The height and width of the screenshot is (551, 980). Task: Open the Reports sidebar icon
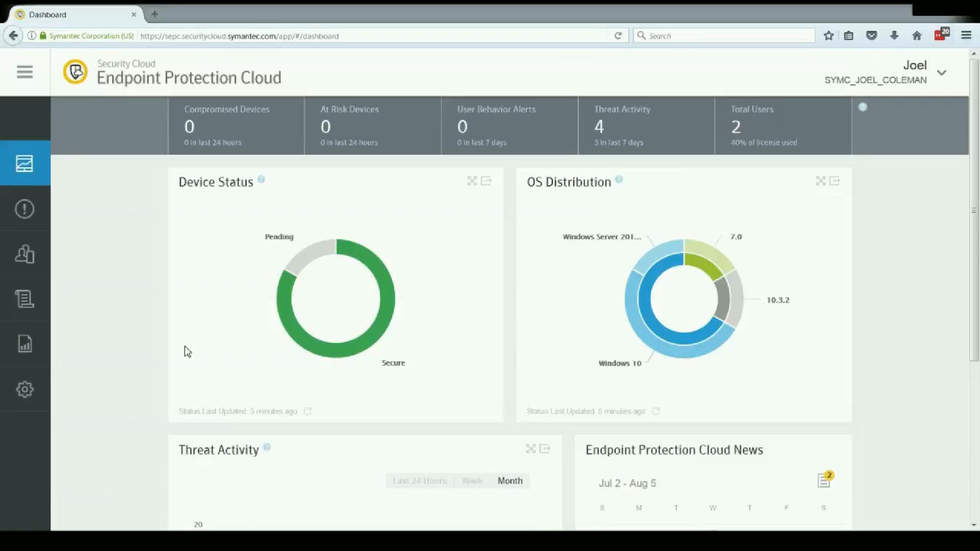[24, 344]
